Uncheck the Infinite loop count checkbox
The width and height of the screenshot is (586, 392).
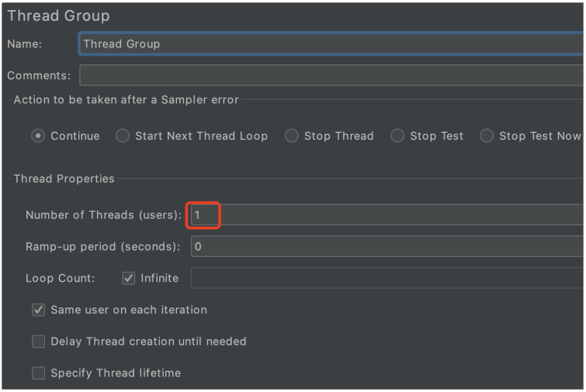(129, 278)
